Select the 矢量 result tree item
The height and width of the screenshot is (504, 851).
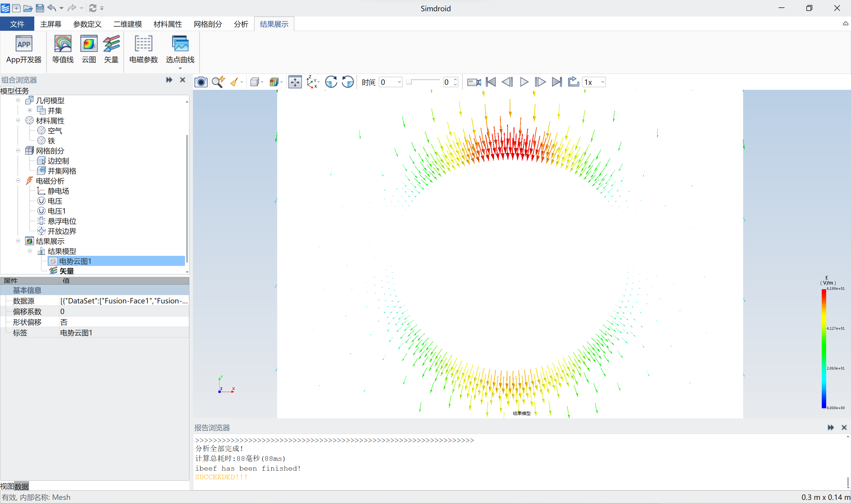pos(66,271)
